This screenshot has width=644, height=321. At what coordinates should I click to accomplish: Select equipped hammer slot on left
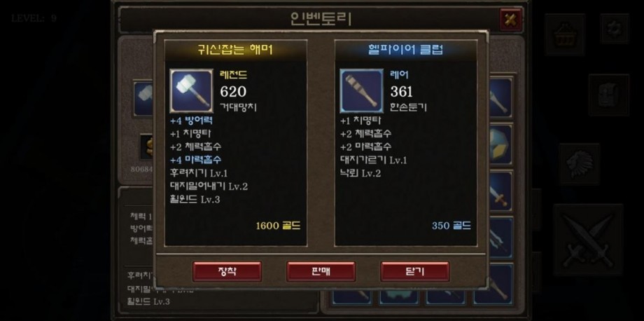pos(143,98)
